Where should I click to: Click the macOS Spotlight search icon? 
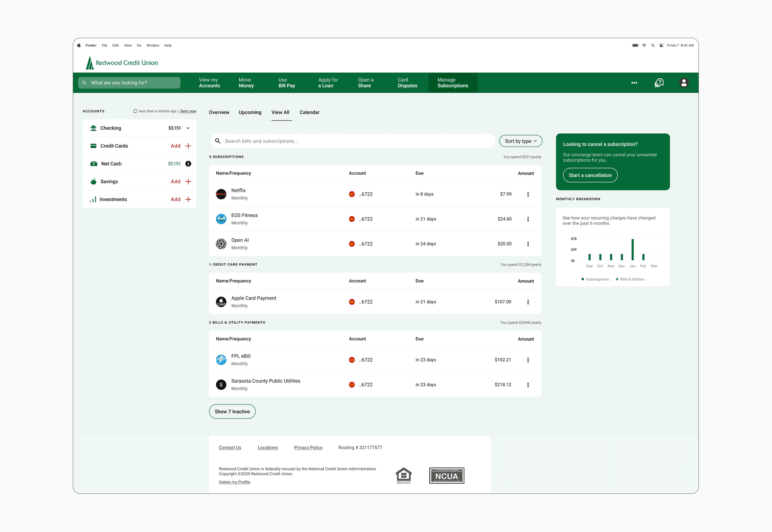pyautogui.click(x=653, y=45)
